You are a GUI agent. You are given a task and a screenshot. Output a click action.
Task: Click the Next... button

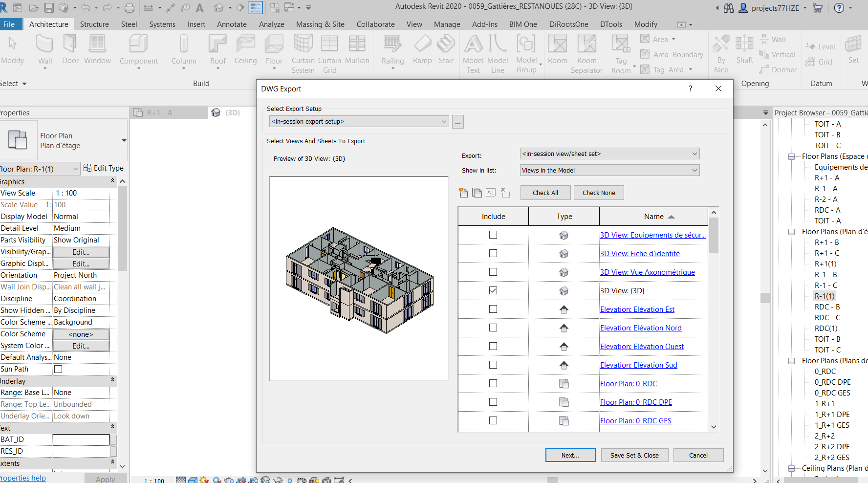[x=570, y=455]
